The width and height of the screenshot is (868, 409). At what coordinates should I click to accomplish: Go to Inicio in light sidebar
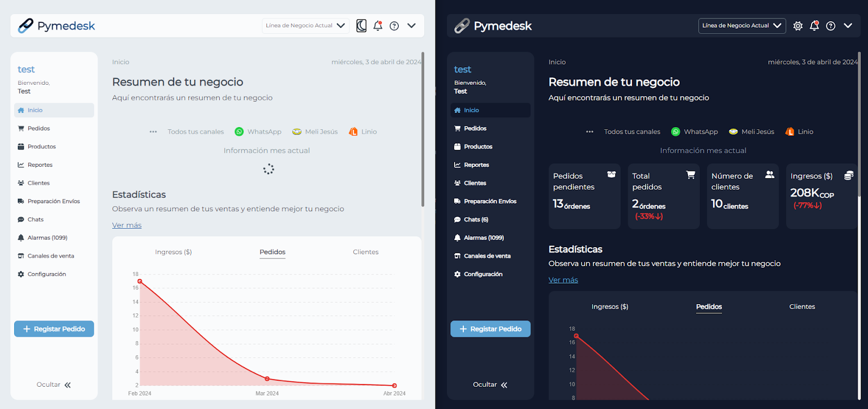coord(54,110)
